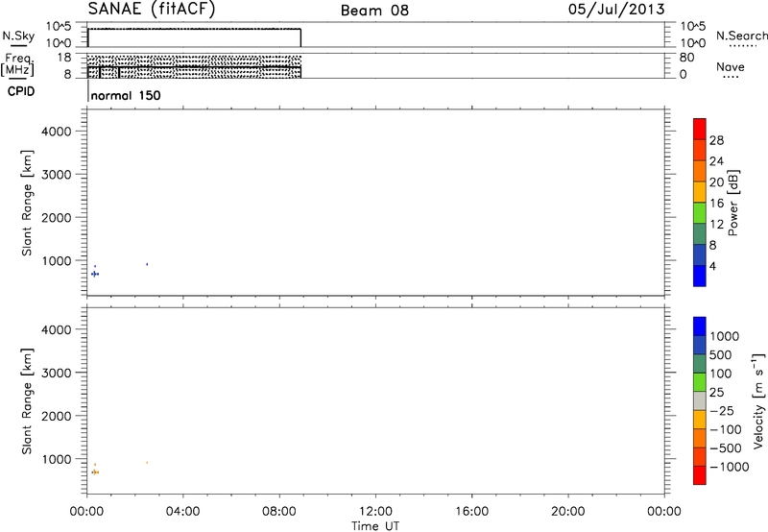Click the Power [dB] colorbar title
Screen dimensions: 768x532
coord(733,203)
